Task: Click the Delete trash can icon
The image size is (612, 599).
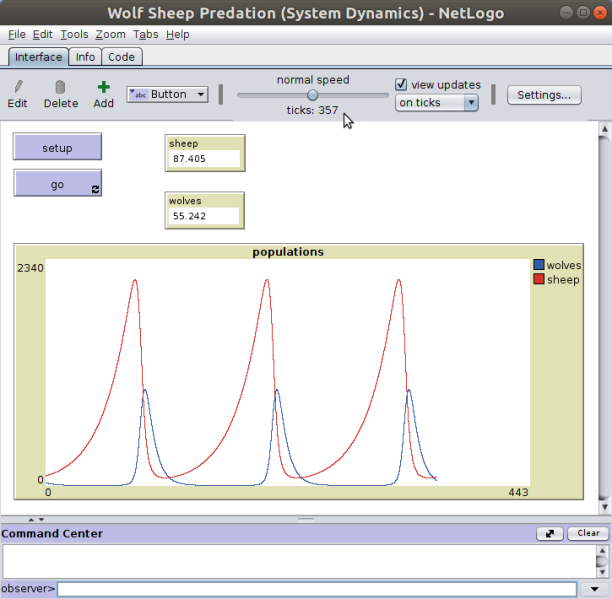Action: coord(60,87)
